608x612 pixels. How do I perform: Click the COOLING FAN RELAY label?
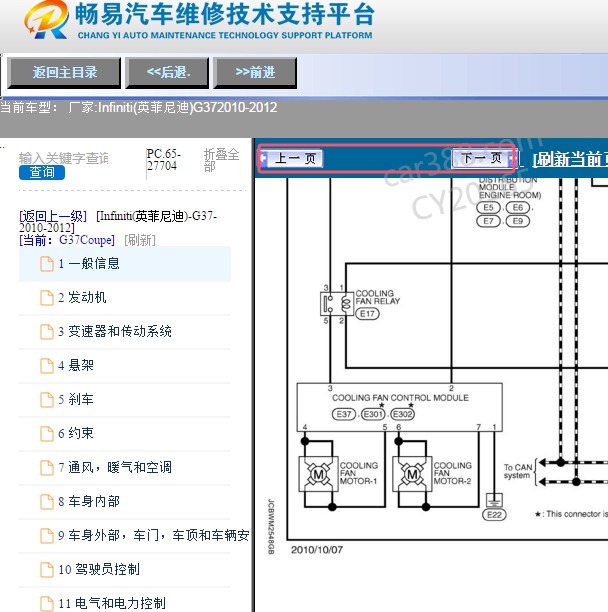coord(377,297)
